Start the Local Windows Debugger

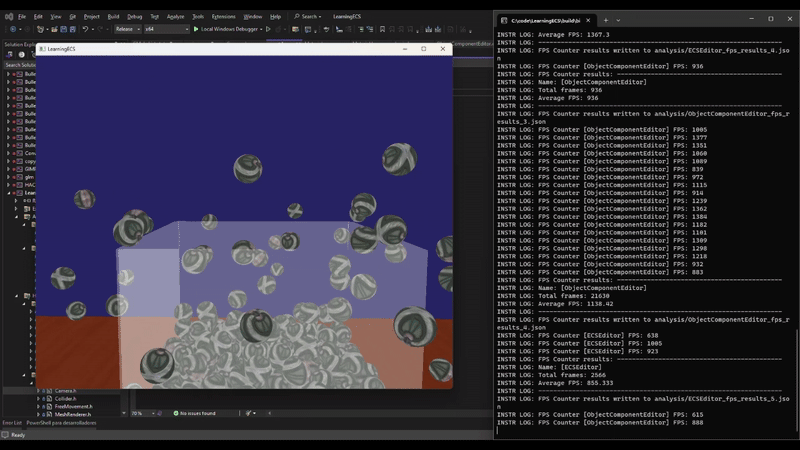click(x=227, y=29)
